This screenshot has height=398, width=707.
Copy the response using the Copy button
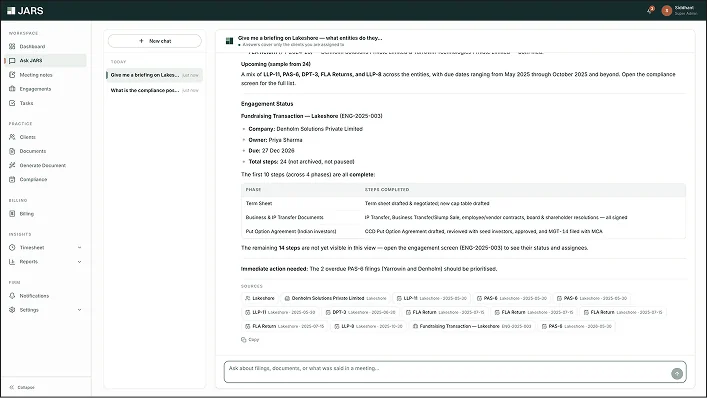250,339
